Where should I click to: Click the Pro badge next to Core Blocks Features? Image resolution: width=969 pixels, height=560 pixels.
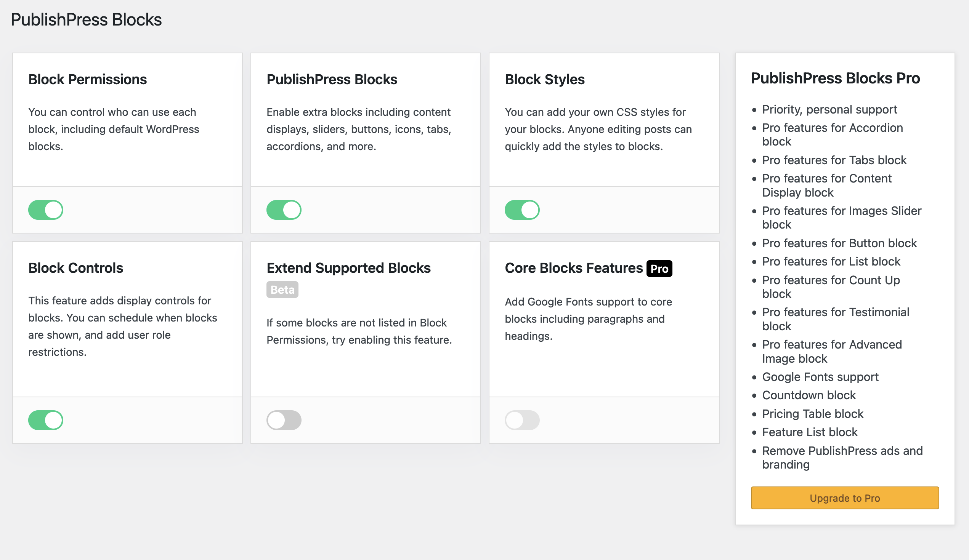coord(659,268)
